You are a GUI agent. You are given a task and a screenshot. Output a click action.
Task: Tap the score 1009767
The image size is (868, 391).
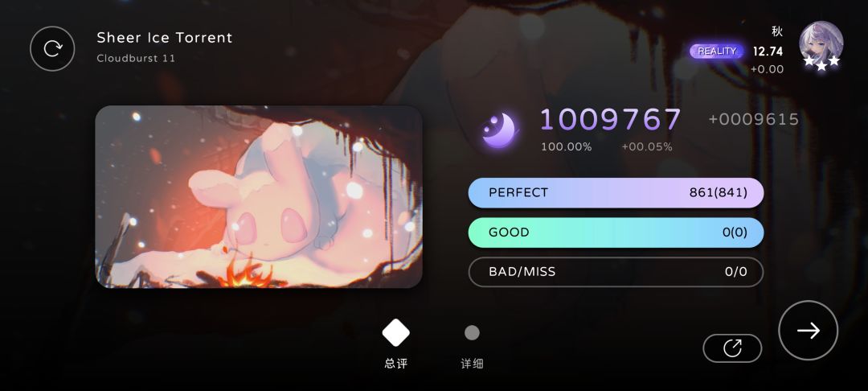(x=611, y=120)
